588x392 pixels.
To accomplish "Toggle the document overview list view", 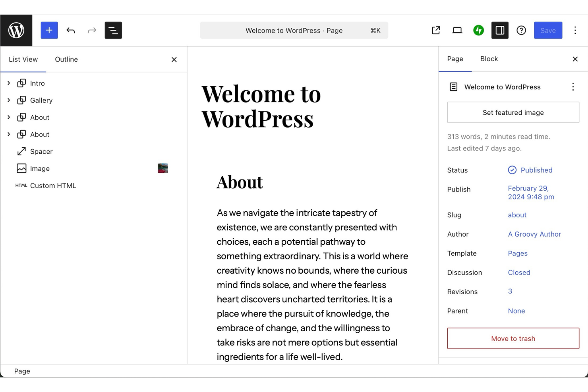I will click(x=113, y=30).
